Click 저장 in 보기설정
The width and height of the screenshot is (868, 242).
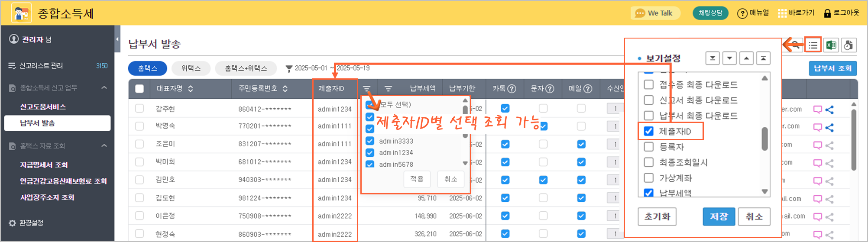pos(719,216)
